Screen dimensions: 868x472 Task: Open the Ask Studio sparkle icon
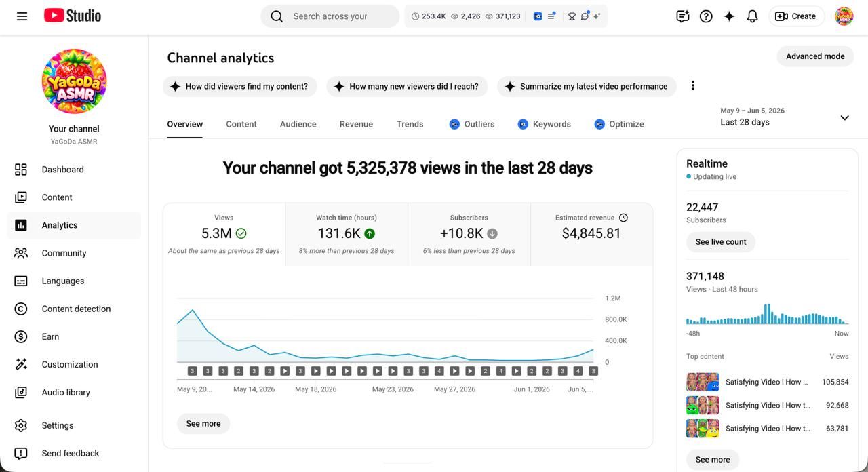coord(729,16)
